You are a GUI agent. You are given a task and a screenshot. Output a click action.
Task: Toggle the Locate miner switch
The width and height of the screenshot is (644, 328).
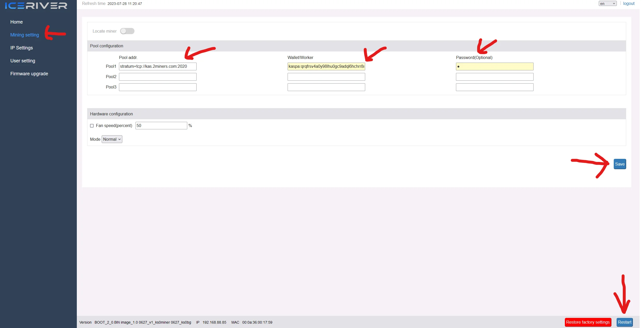click(127, 31)
